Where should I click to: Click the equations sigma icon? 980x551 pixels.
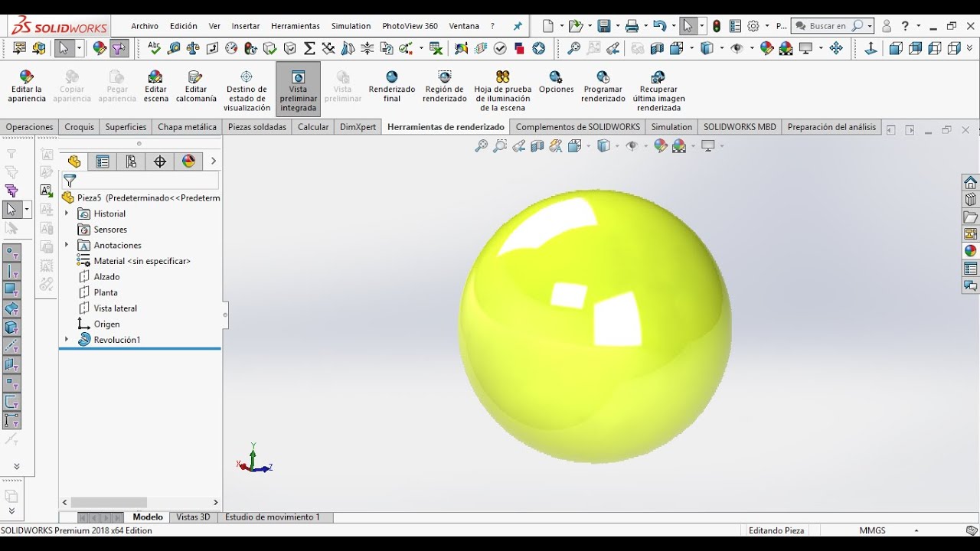click(x=309, y=48)
